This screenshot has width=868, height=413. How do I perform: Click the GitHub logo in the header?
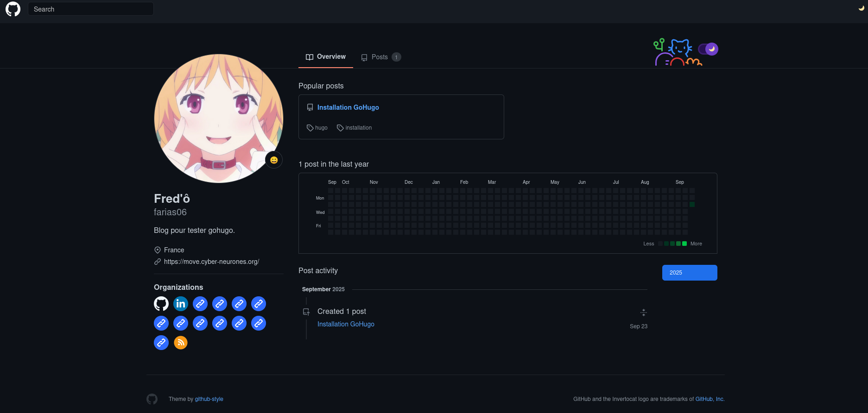13,9
